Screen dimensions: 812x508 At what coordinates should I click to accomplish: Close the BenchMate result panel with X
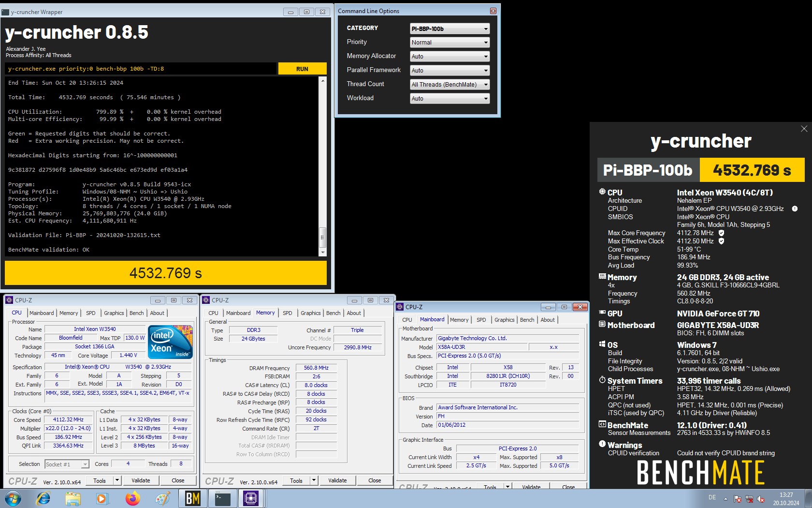(x=804, y=129)
